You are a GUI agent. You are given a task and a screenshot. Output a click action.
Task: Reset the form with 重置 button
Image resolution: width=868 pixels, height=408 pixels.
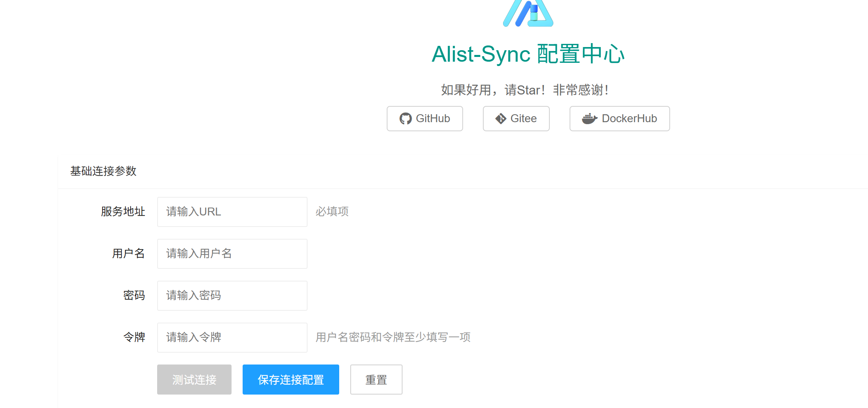(x=376, y=380)
